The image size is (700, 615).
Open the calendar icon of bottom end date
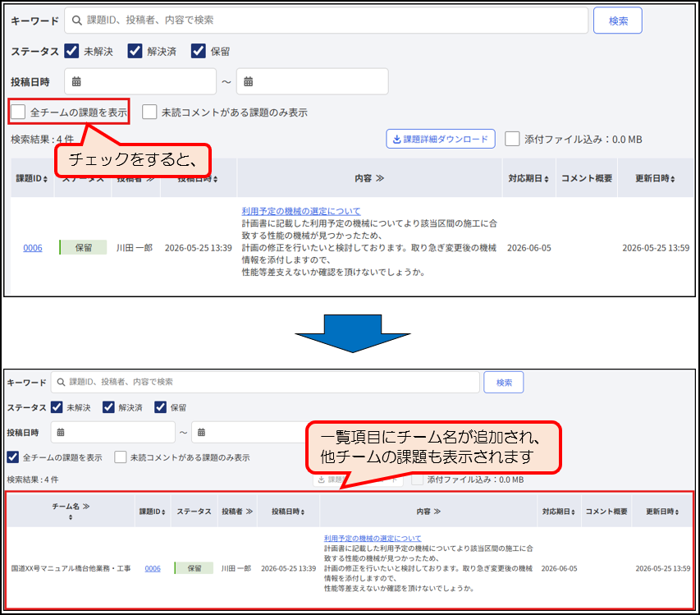coord(201,433)
